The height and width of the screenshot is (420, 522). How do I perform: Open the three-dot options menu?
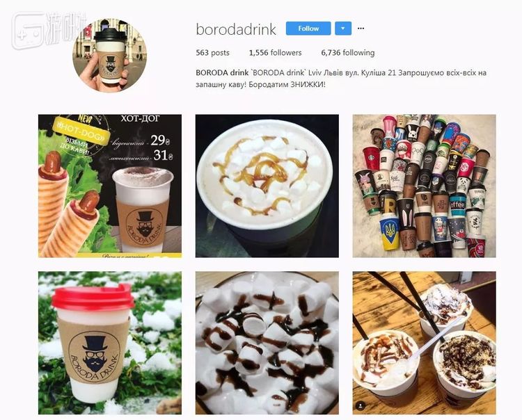click(x=361, y=29)
